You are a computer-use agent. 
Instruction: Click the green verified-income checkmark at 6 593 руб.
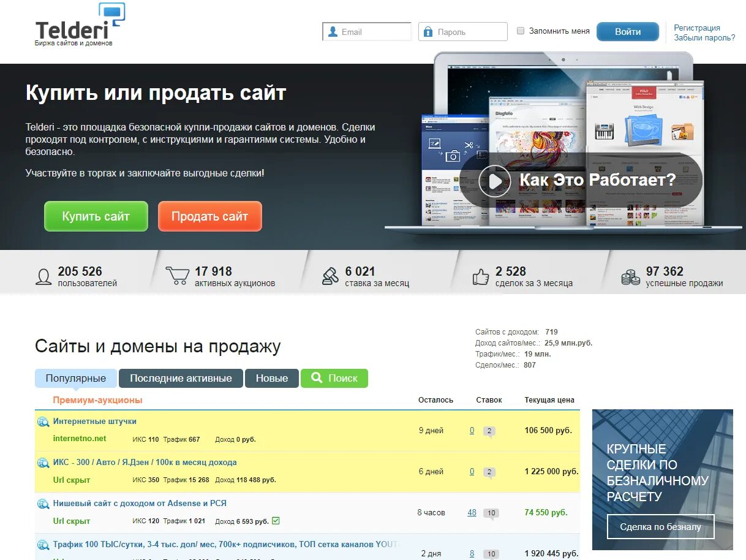276,521
